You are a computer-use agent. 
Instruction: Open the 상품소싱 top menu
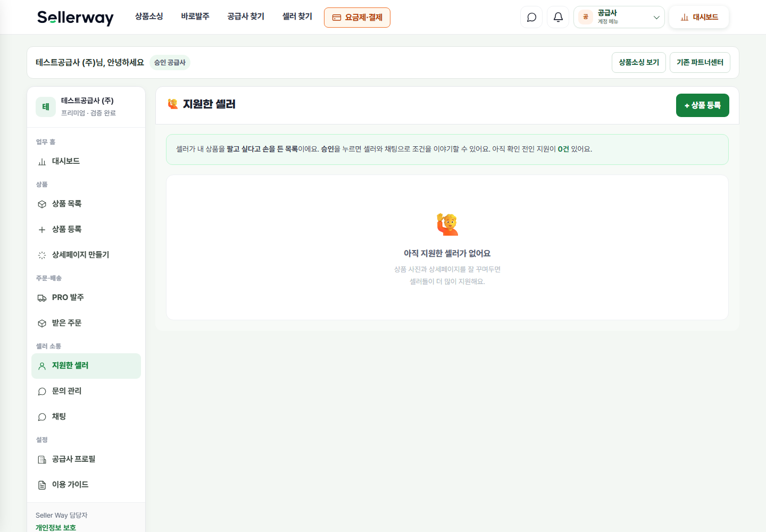coord(149,16)
